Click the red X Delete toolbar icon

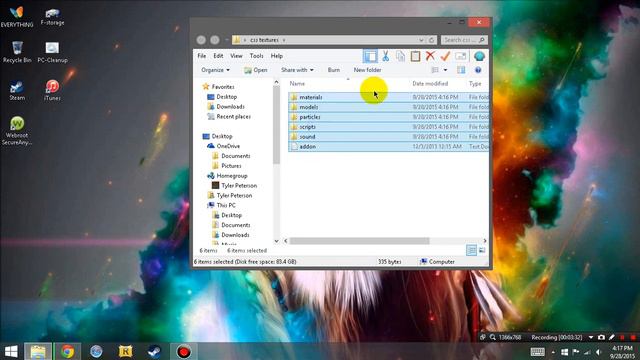click(430, 56)
